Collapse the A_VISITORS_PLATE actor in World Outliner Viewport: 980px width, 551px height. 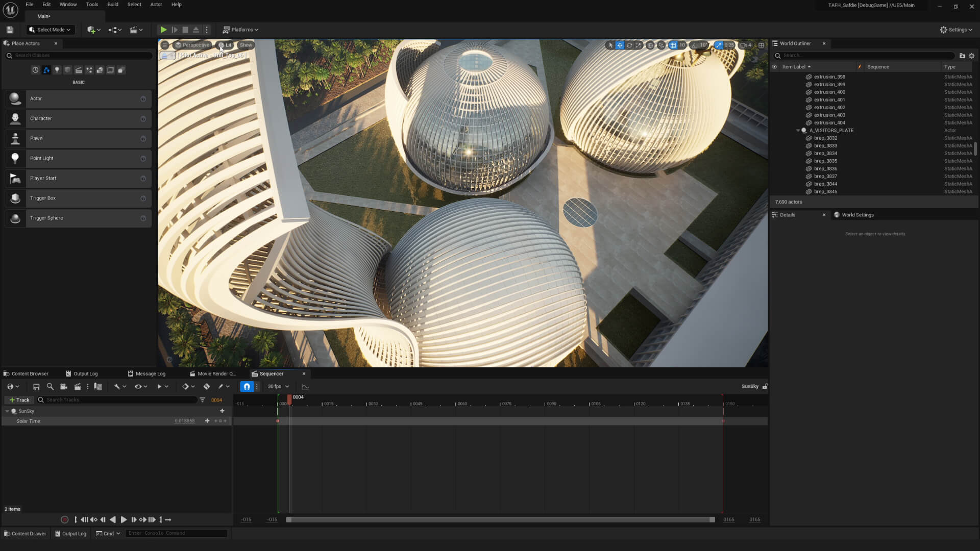tap(799, 130)
